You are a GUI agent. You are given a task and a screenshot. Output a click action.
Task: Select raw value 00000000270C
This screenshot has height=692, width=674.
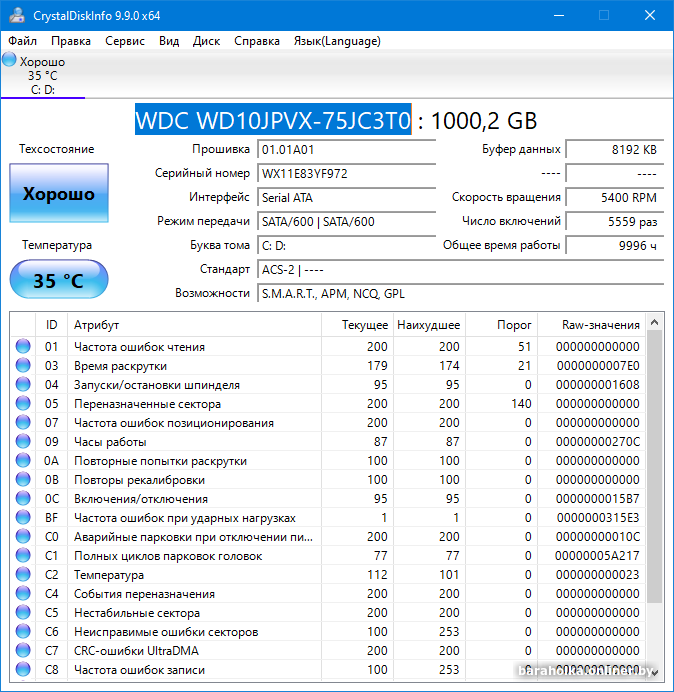(598, 441)
